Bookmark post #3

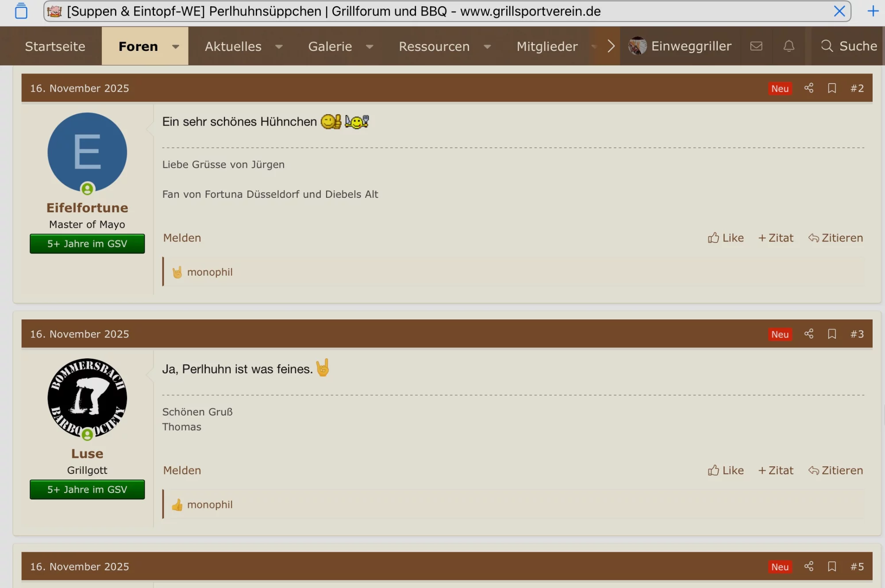tap(832, 334)
